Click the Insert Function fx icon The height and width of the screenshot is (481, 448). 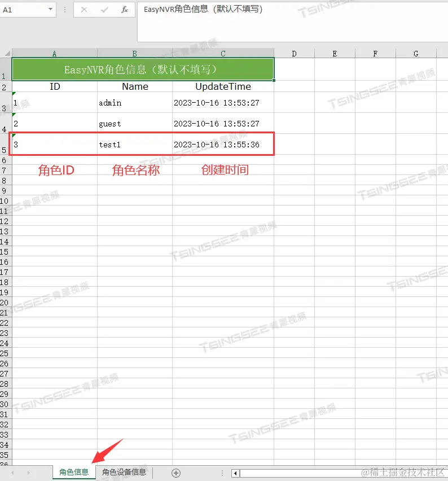(124, 10)
